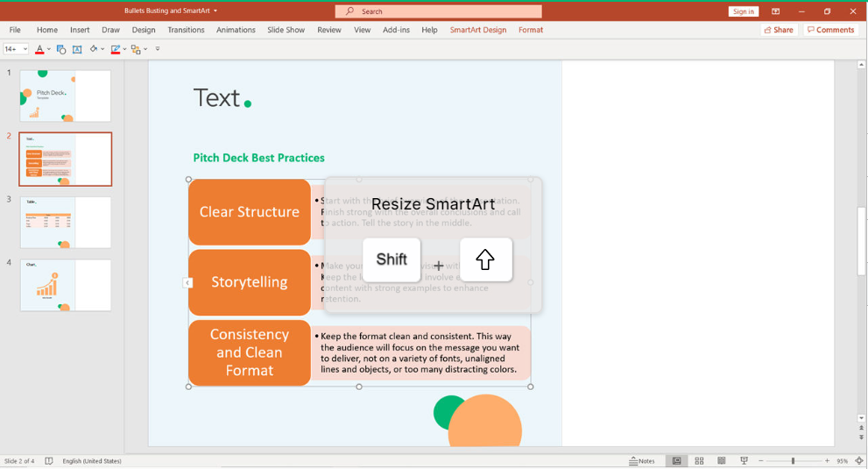This screenshot has width=868, height=469.
Task: Expand the Shape Fill dropdown arrow
Action: (102, 49)
